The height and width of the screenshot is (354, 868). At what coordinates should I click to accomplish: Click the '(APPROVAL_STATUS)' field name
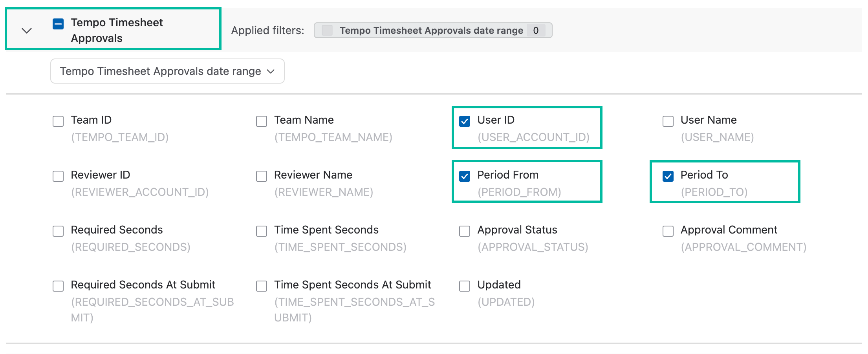click(x=533, y=247)
